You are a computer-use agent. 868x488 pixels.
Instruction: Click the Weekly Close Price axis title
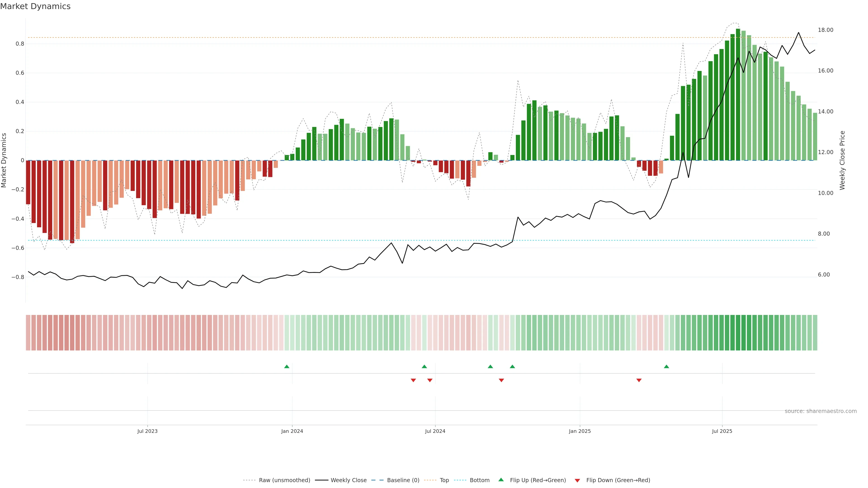[842, 160]
